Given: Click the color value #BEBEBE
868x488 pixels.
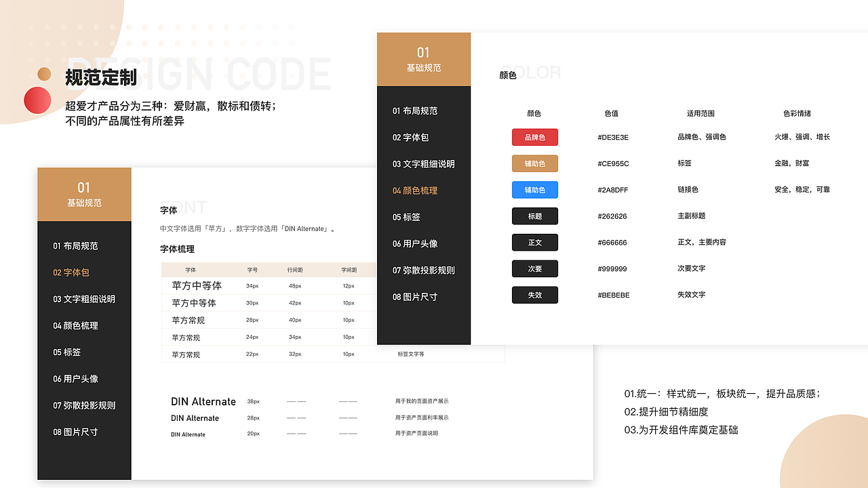Looking at the screenshot, I should tap(613, 295).
